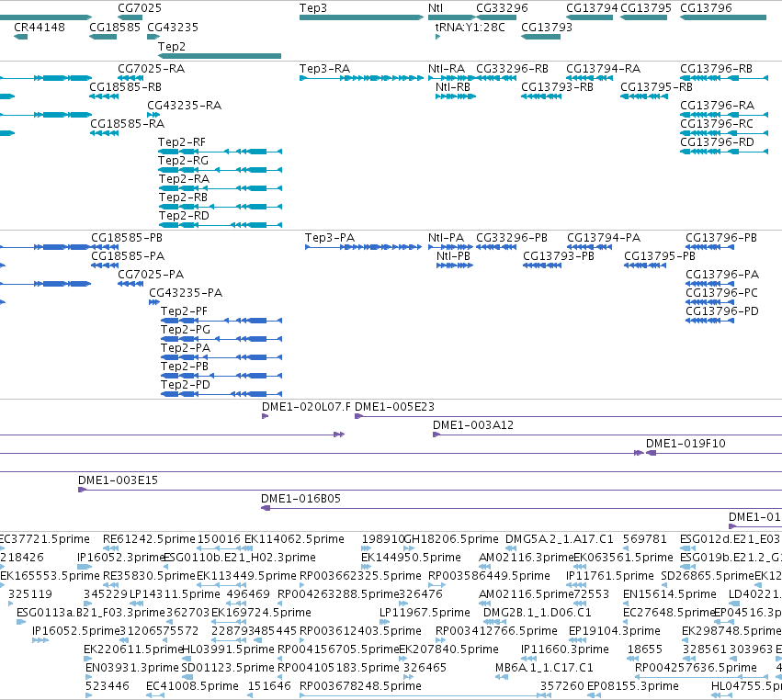
Task: Click the DME1-003A12 clone label
Action: coord(473,424)
